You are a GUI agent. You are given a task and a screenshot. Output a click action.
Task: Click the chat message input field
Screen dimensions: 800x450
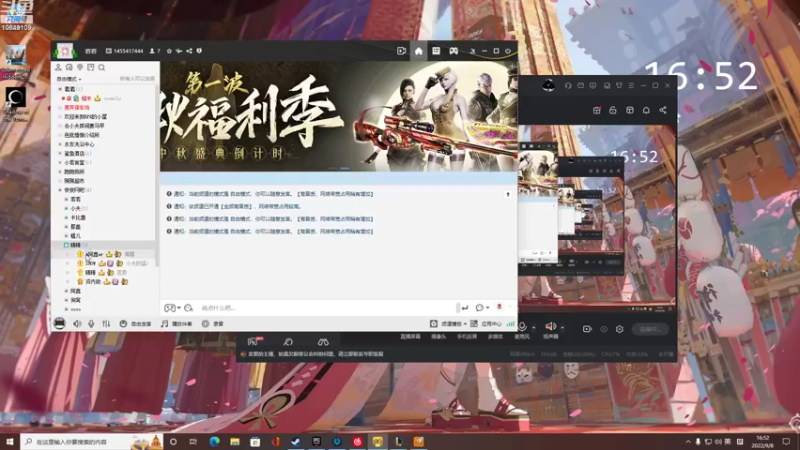[327, 308]
